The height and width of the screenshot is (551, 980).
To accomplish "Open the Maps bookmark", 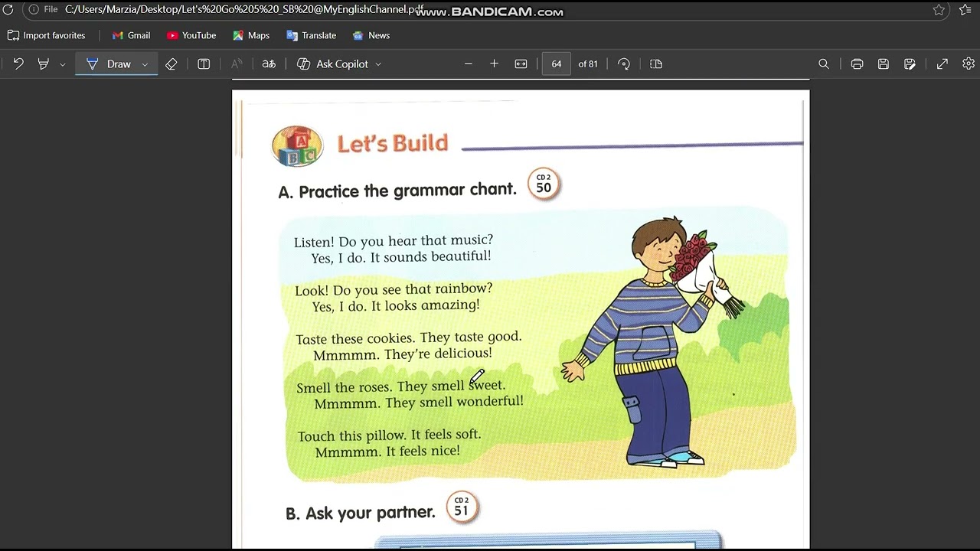I will click(251, 35).
